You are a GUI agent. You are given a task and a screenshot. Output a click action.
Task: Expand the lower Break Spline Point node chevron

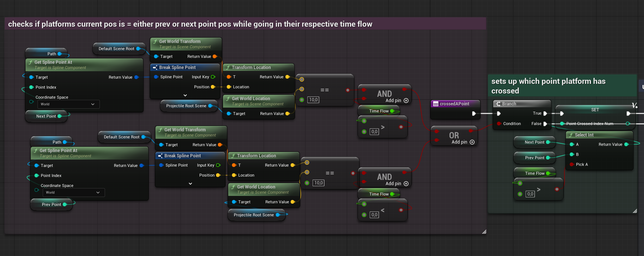(x=190, y=184)
